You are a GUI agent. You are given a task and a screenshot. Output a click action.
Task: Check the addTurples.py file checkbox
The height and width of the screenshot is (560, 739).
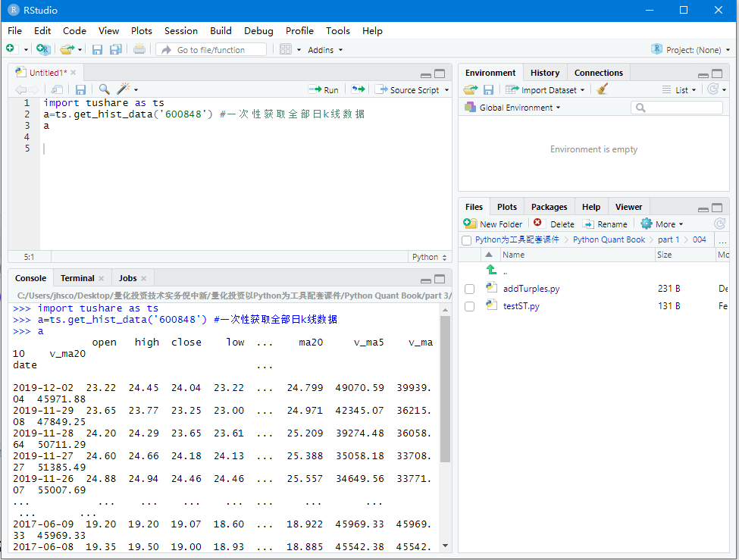pyautogui.click(x=469, y=288)
